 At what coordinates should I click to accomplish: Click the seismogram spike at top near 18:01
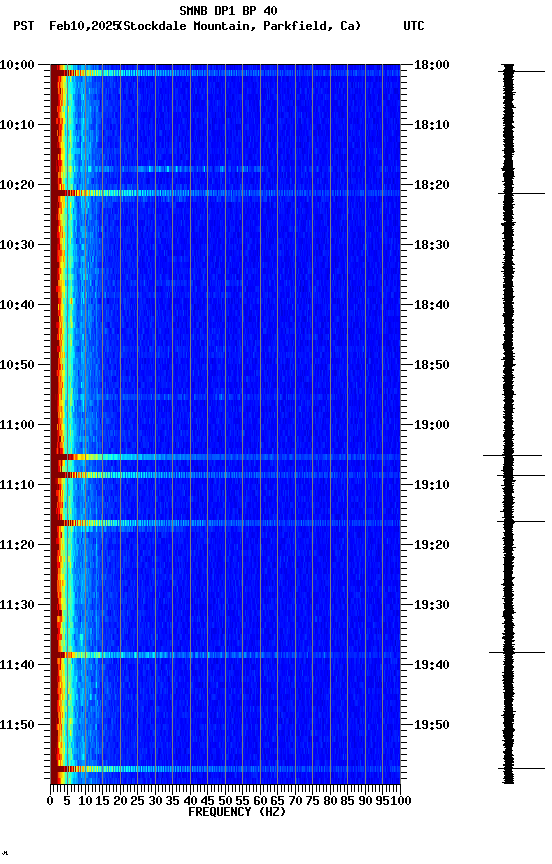521,72
